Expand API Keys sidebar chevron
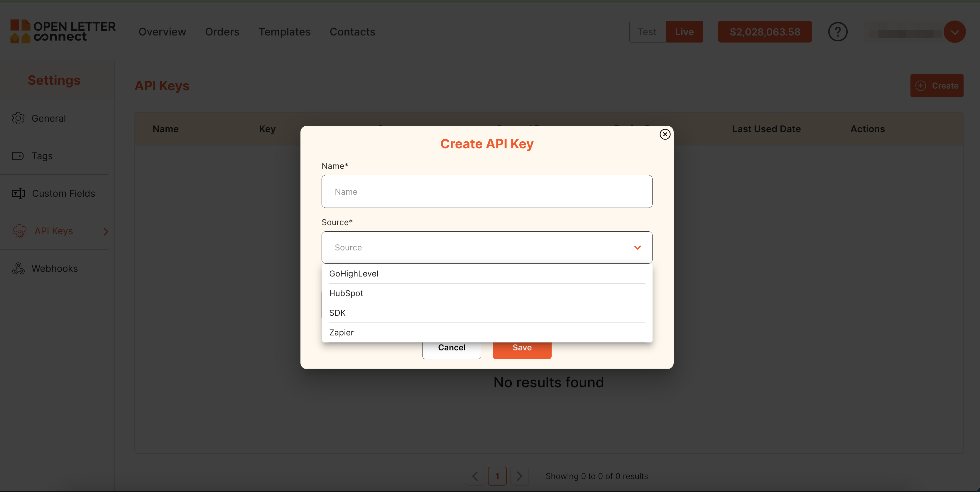Image resolution: width=980 pixels, height=492 pixels. point(106,231)
